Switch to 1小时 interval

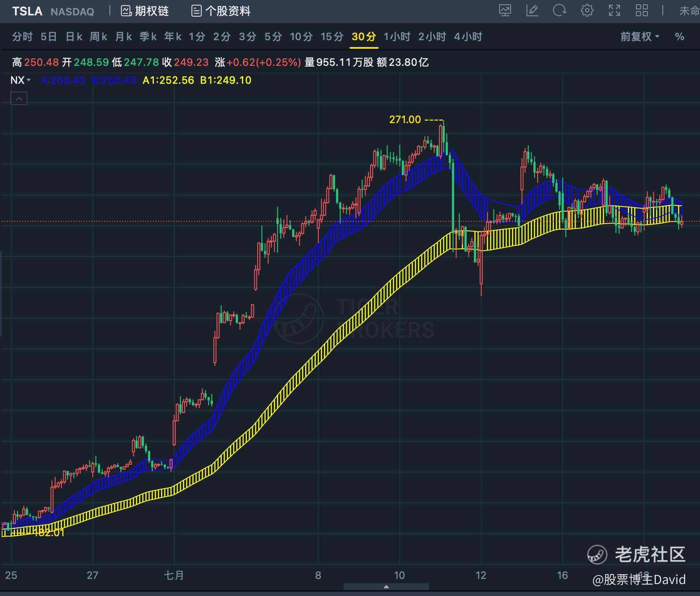397,37
